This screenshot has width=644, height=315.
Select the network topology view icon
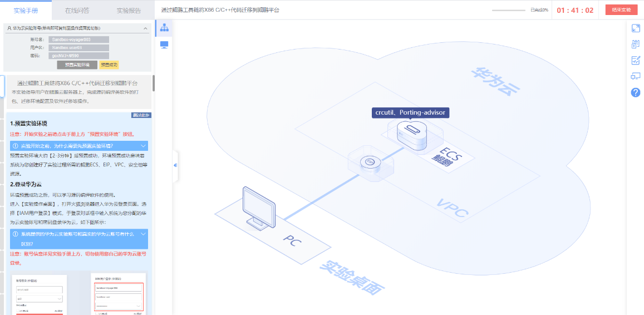point(164,28)
